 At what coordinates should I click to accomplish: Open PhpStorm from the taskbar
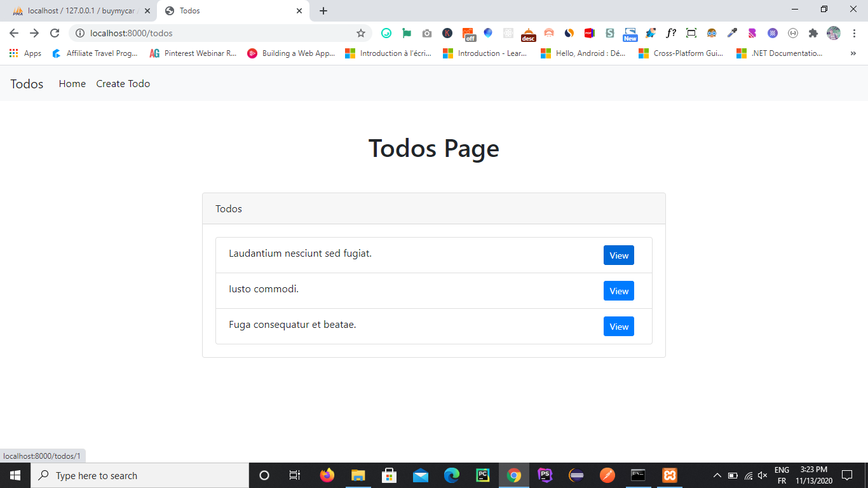tap(545, 475)
